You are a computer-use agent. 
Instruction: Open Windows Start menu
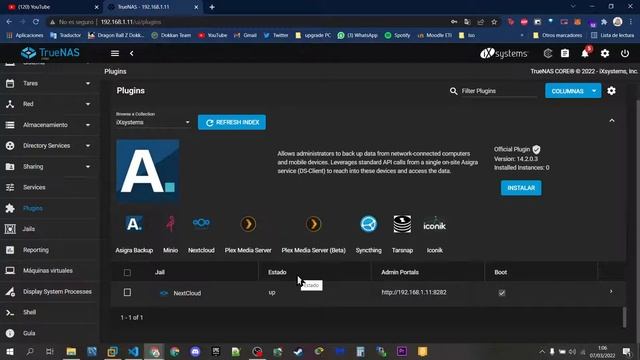9,351
